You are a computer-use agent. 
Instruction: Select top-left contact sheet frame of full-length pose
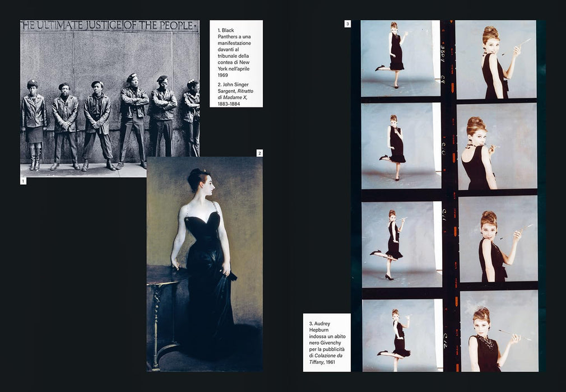(401, 58)
